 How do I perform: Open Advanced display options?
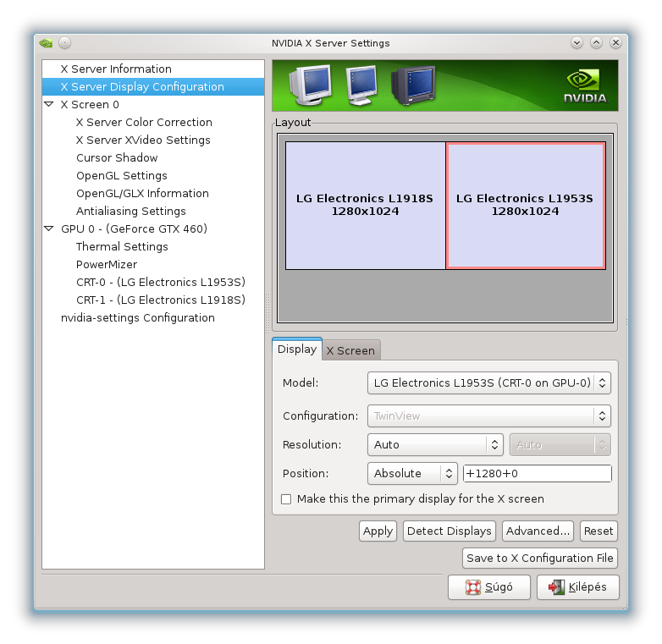click(x=538, y=531)
